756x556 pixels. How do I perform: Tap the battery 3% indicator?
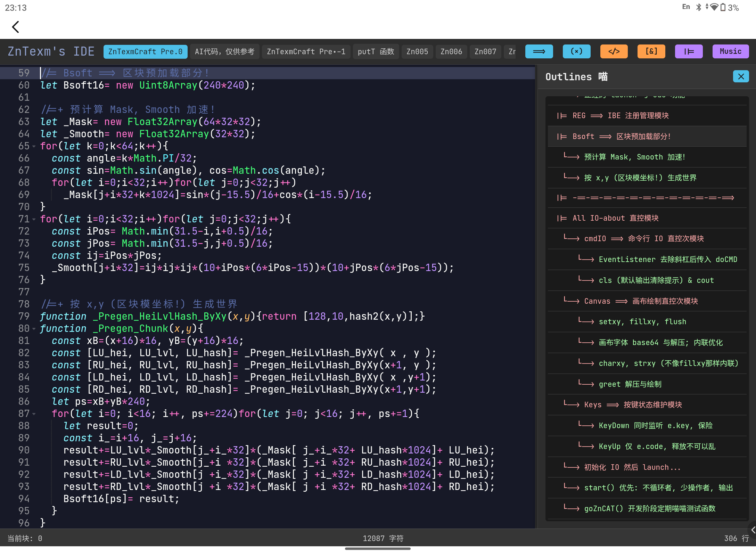tap(730, 7)
